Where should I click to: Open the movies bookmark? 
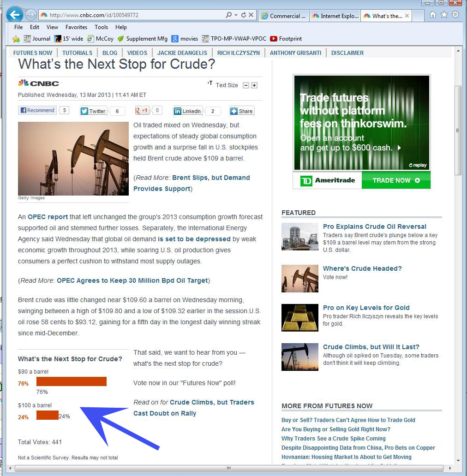[x=185, y=39]
